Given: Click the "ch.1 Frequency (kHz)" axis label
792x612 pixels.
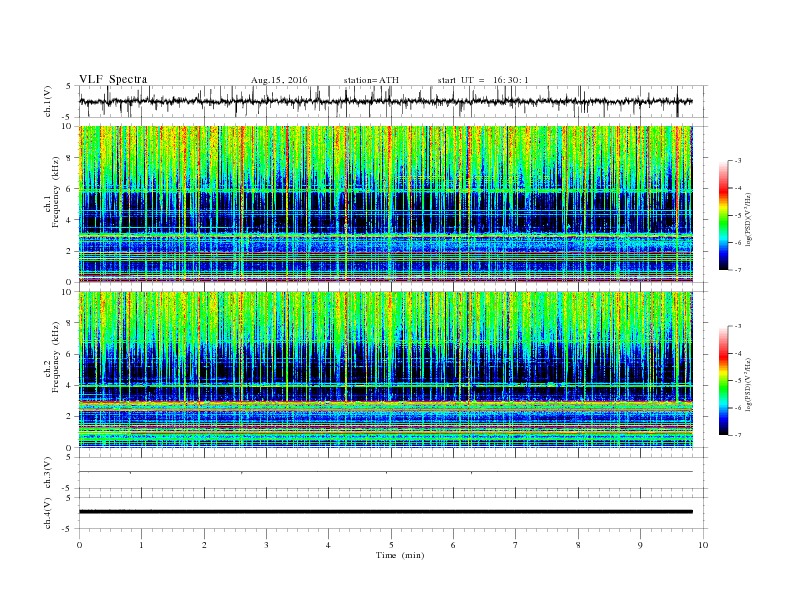Looking at the screenshot, I should [x=52, y=193].
